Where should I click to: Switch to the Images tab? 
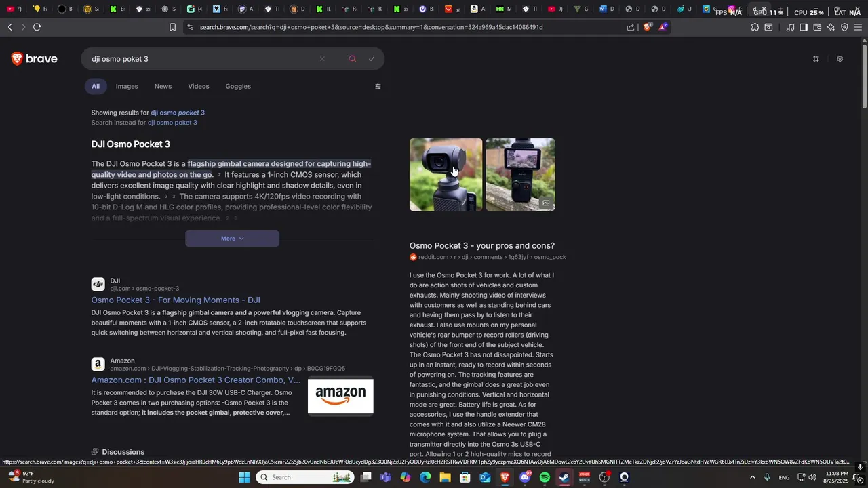point(127,86)
